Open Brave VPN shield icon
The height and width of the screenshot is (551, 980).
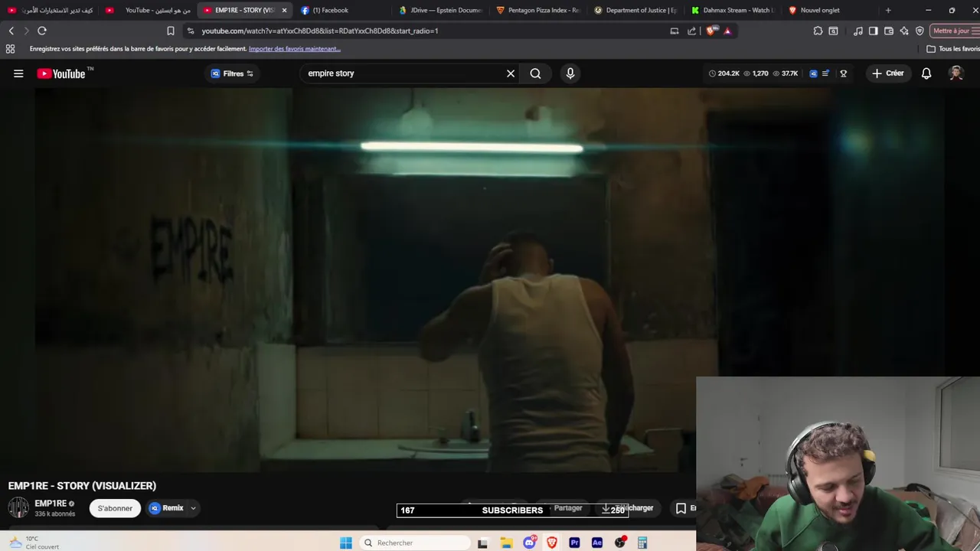(x=920, y=31)
